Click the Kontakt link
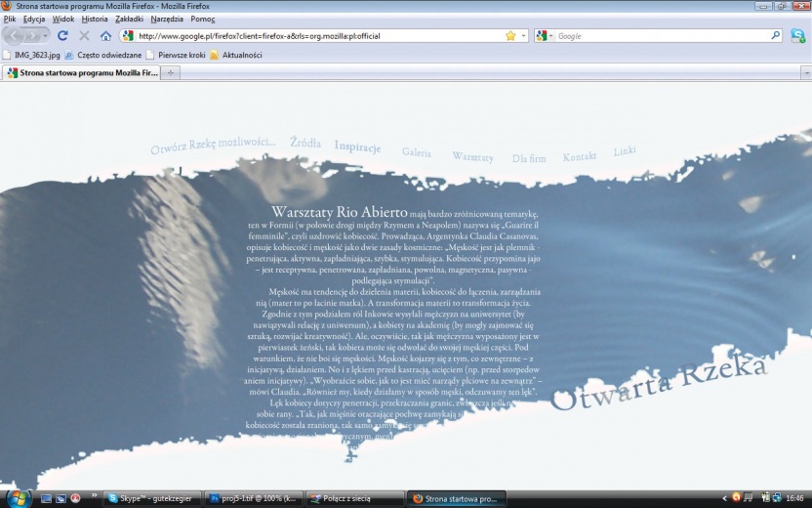The height and width of the screenshot is (508, 812). pyautogui.click(x=579, y=156)
